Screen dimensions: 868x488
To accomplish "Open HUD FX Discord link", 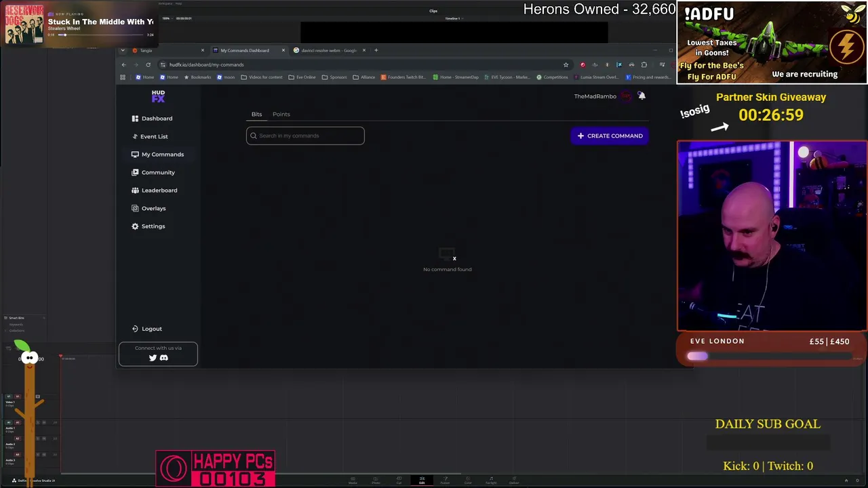I will click(x=163, y=358).
